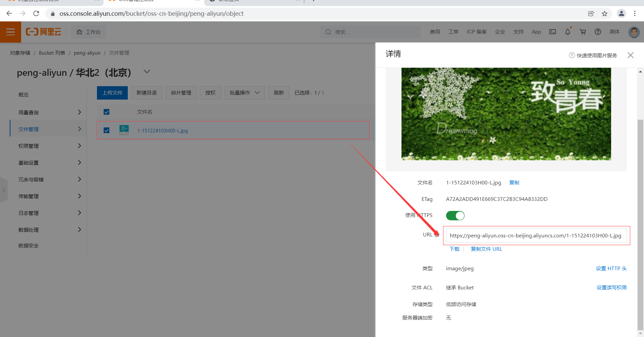This screenshot has height=337, width=644.
Task: Open the Chrome three-dot menu
Action: click(635, 13)
